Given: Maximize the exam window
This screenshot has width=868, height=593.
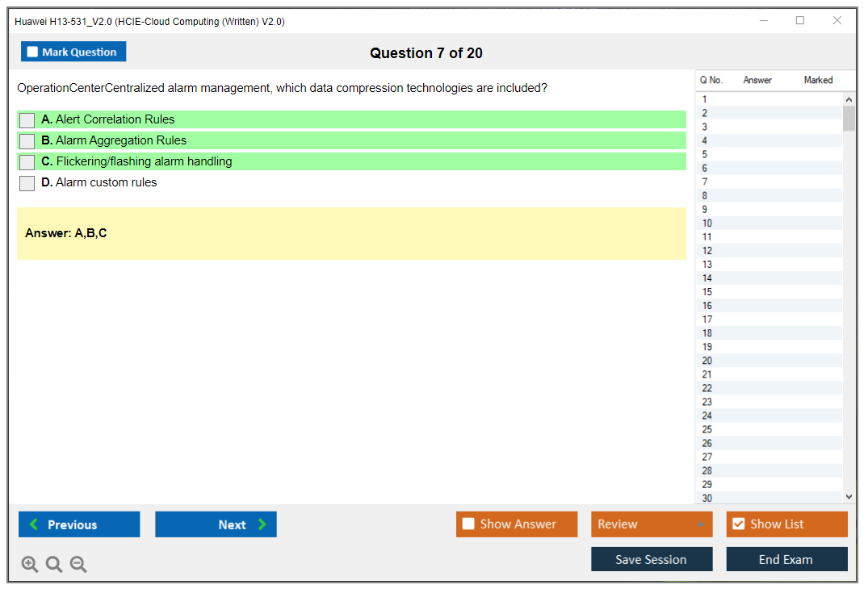Looking at the screenshot, I should point(800,21).
